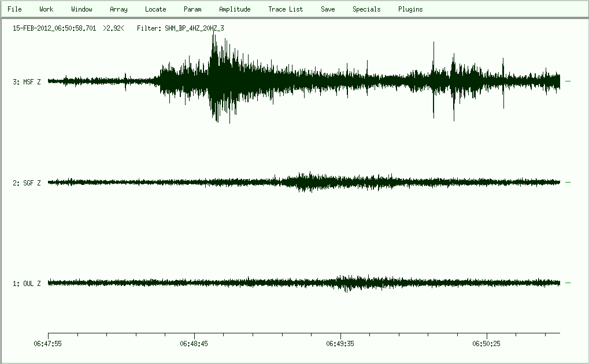Click the Save menu
589x364 pixels.
[x=328, y=9]
